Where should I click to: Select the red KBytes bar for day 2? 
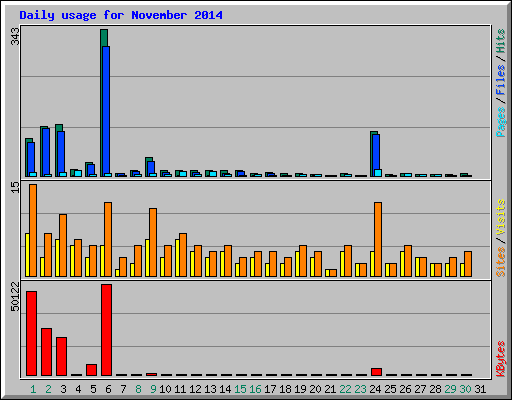pyautogui.click(x=46, y=352)
